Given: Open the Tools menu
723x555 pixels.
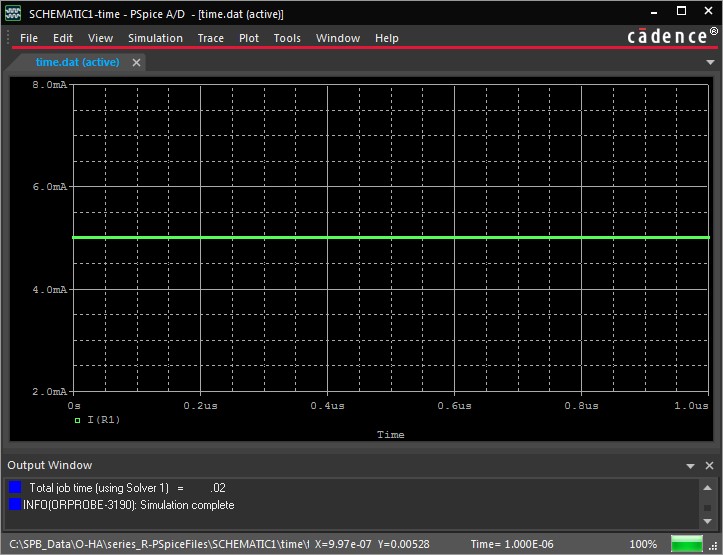Looking at the screenshot, I should (287, 38).
